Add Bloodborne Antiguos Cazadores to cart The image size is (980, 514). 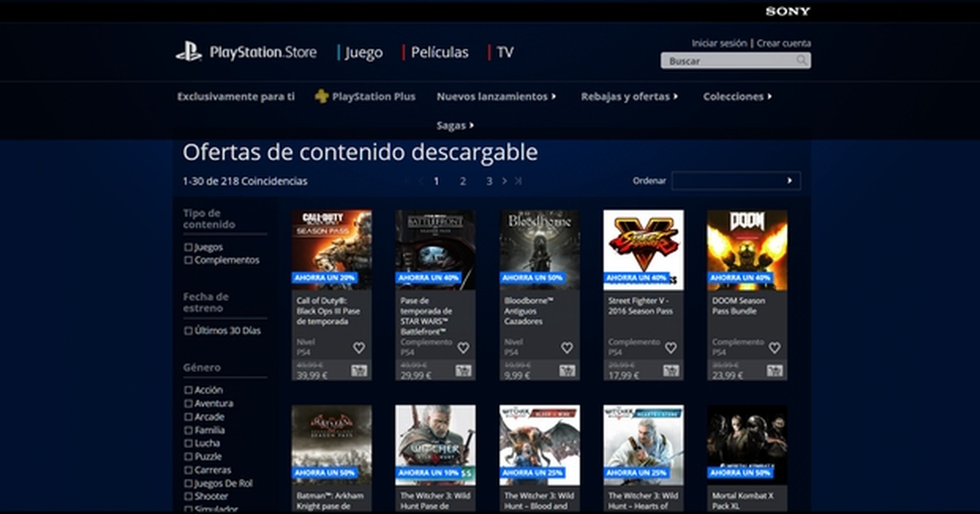pyautogui.click(x=567, y=370)
